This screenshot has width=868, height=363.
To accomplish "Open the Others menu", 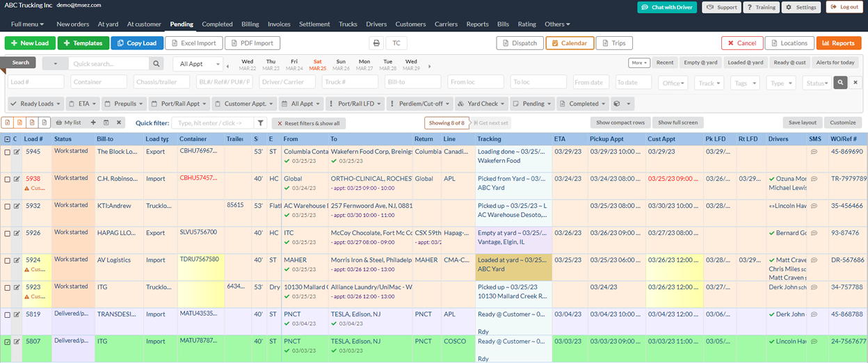I will click(x=556, y=24).
